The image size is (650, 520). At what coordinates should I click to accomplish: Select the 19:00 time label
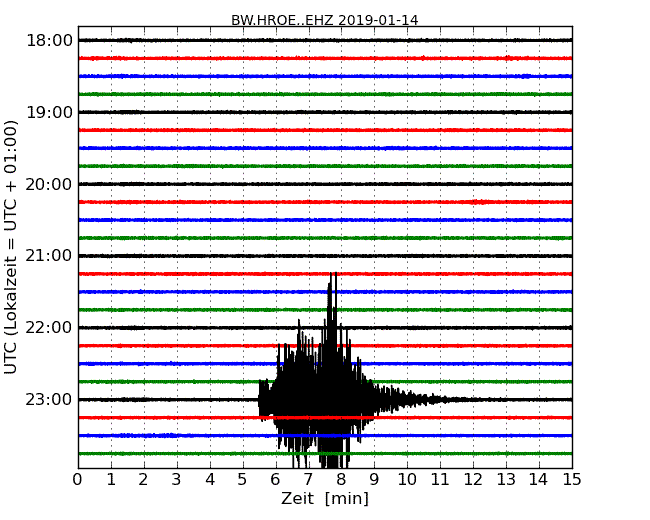click(49, 112)
